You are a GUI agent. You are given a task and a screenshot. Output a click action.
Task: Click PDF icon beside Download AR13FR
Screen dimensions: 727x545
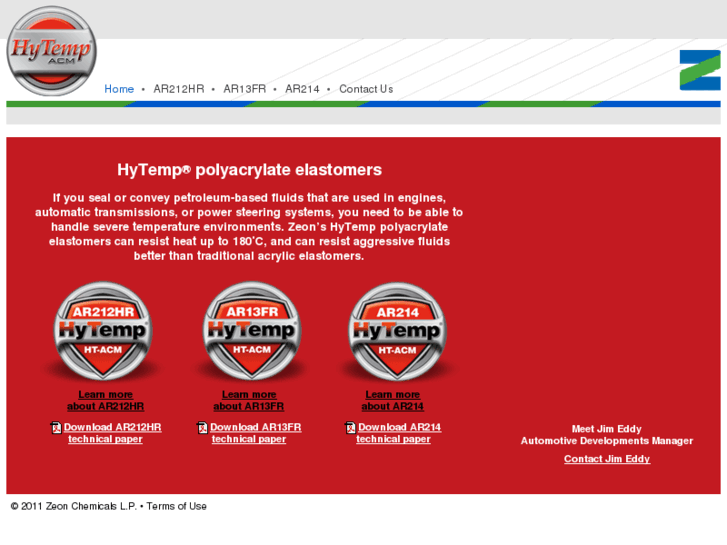point(203,428)
